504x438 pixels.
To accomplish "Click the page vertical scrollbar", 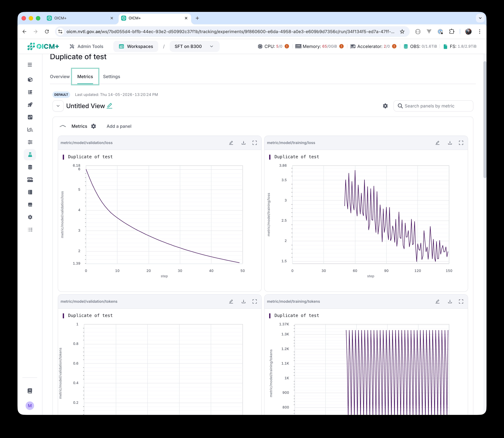I will coord(485,119).
